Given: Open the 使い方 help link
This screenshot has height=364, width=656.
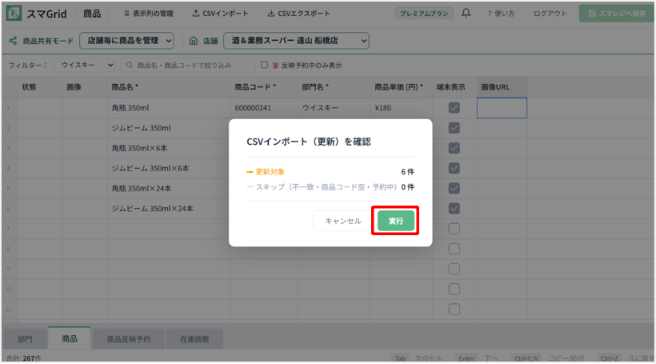Looking at the screenshot, I should (501, 13).
